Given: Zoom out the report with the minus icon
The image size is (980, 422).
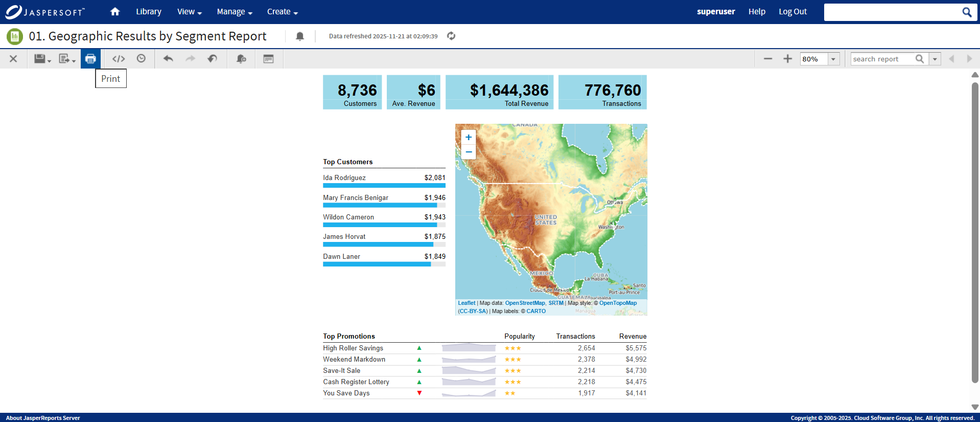Looking at the screenshot, I should click(x=768, y=59).
